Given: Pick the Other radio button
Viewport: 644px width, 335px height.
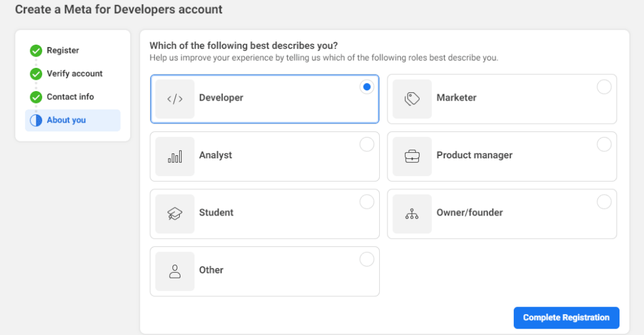Looking at the screenshot, I should (367, 260).
